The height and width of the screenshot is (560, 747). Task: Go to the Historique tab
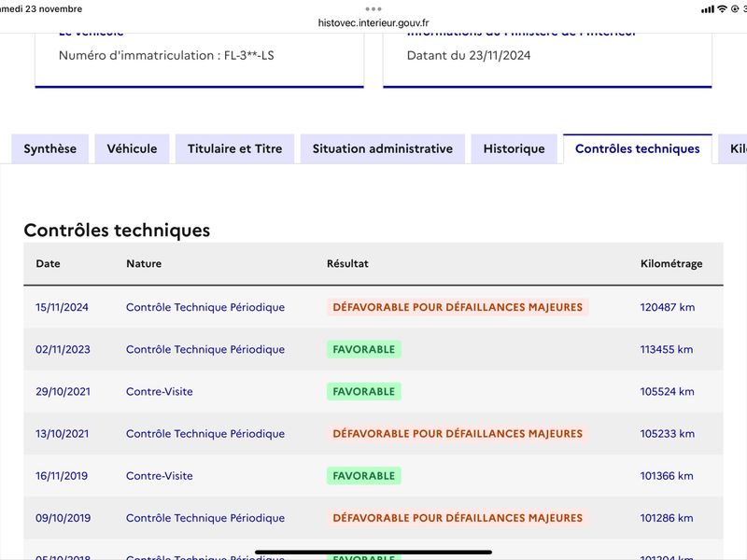(514, 148)
